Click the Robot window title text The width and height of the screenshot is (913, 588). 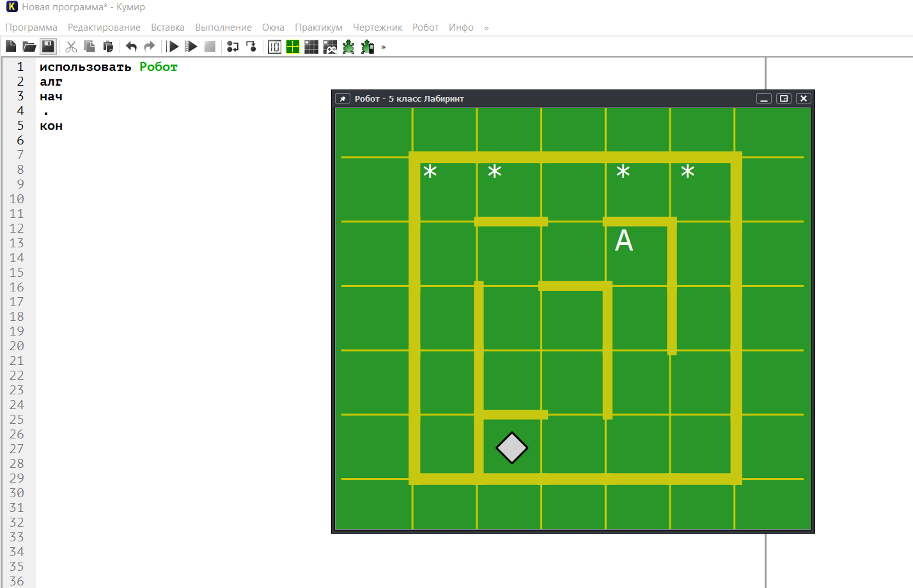(x=409, y=98)
